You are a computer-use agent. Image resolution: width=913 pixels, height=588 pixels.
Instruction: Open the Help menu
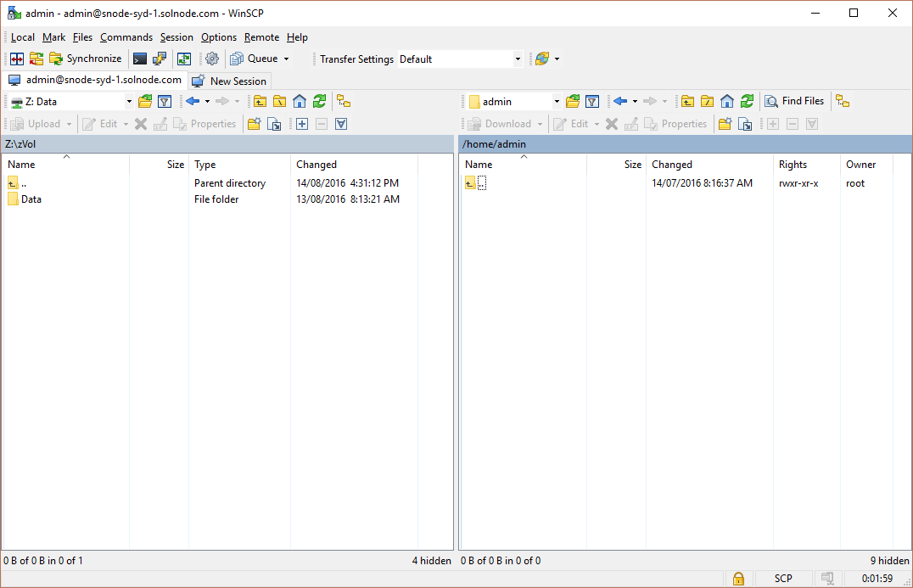point(297,37)
